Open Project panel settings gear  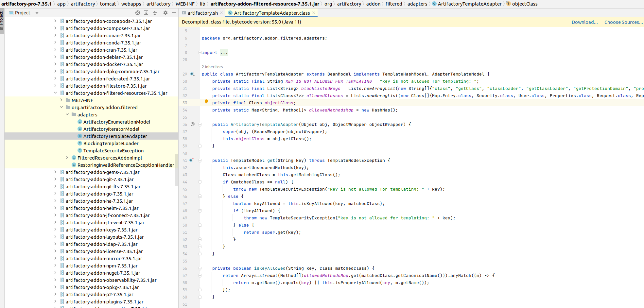click(165, 13)
